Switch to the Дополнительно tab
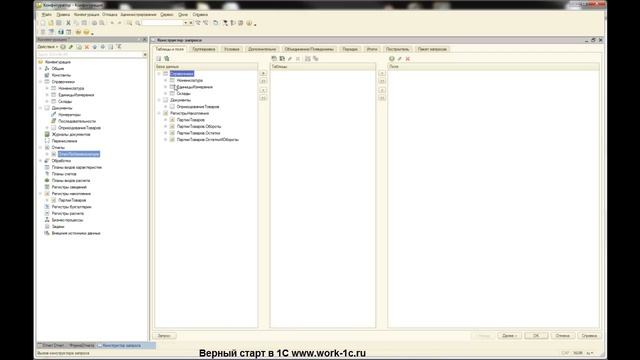The width and height of the screenshot is (640, 360). tap(262, 49)
